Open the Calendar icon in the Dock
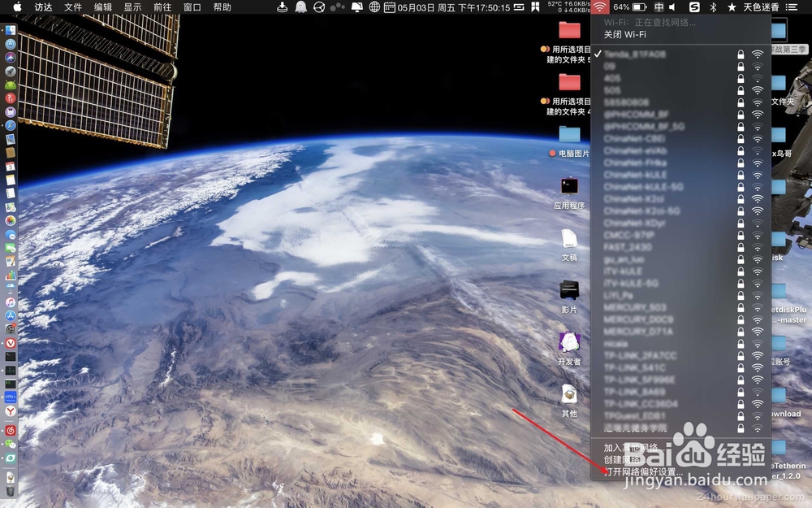This screenshot has height=508, width=812. pyautogui.click(x=11, y=166)
